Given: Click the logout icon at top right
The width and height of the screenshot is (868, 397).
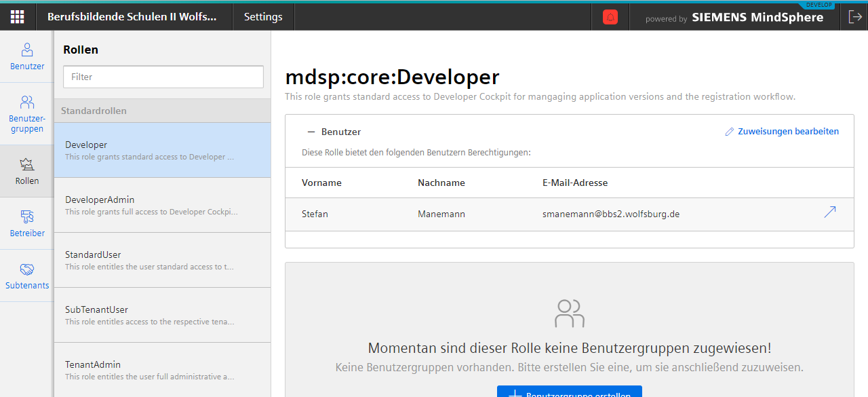Looking at the screenshot, I should tap(854, 18).
